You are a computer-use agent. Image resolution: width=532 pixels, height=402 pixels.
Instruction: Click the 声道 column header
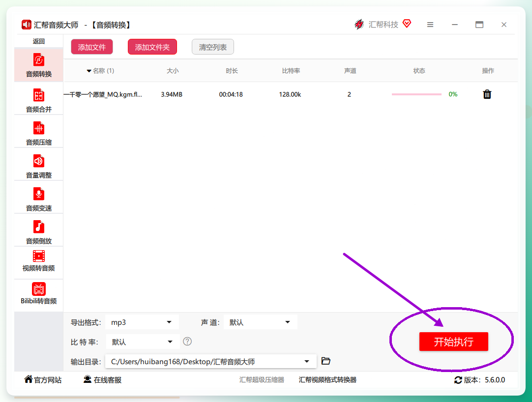coord(350,71)
